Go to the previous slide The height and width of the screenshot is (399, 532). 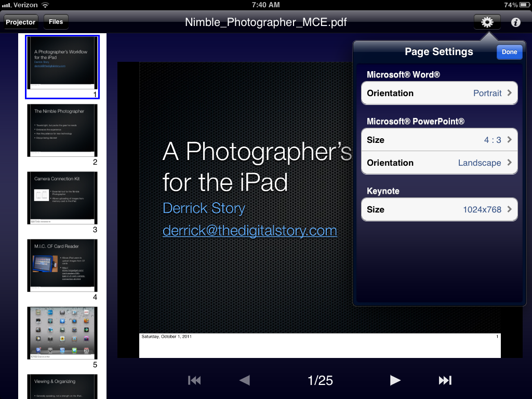(244, 380)
